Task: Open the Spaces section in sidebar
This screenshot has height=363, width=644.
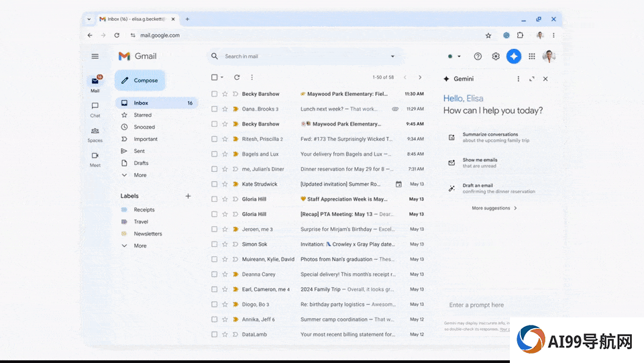Action: pyautogui.click(x=95, y=135)
